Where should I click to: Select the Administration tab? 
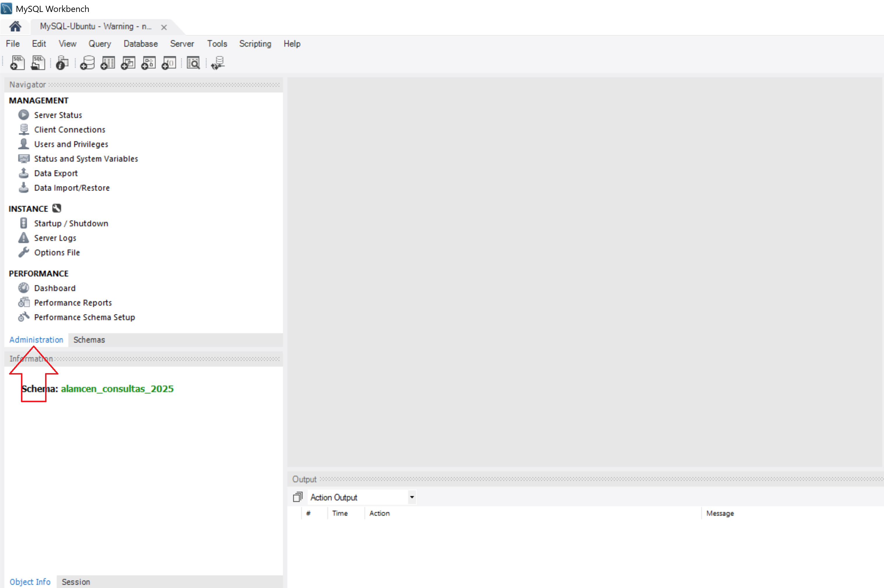tap(36, 340)
